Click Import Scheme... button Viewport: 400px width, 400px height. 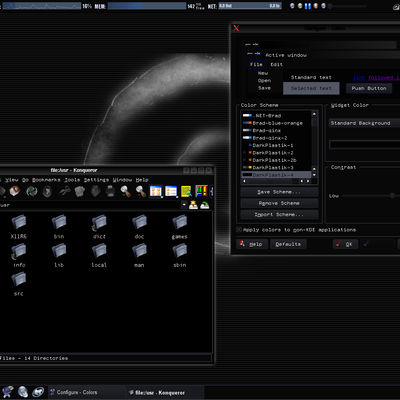click(279, 214)
